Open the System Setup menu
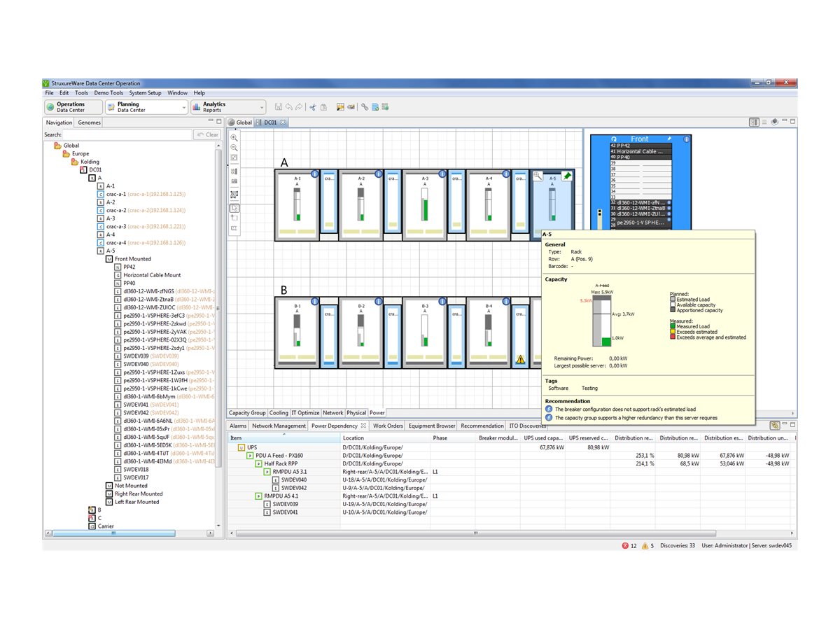This screenshot has width=840, height=630. [x=145, y=92]
